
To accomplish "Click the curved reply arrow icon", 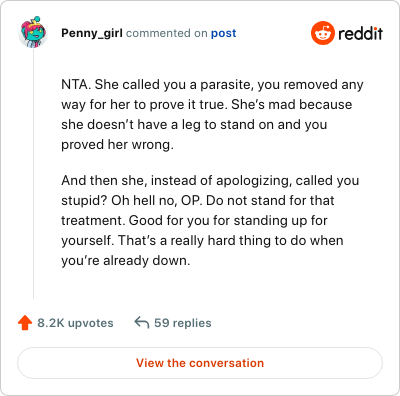I will [x=142, y=323].
